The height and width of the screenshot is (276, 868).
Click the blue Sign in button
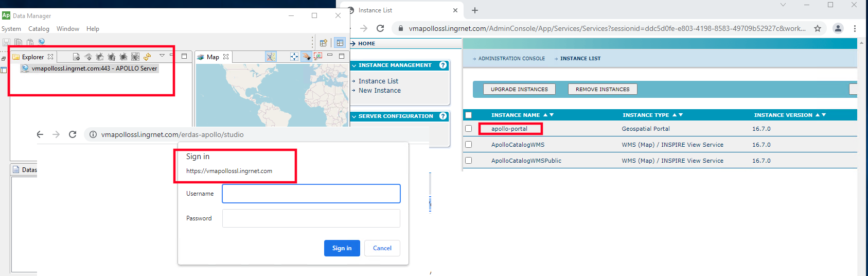click(x=342, y=248)
